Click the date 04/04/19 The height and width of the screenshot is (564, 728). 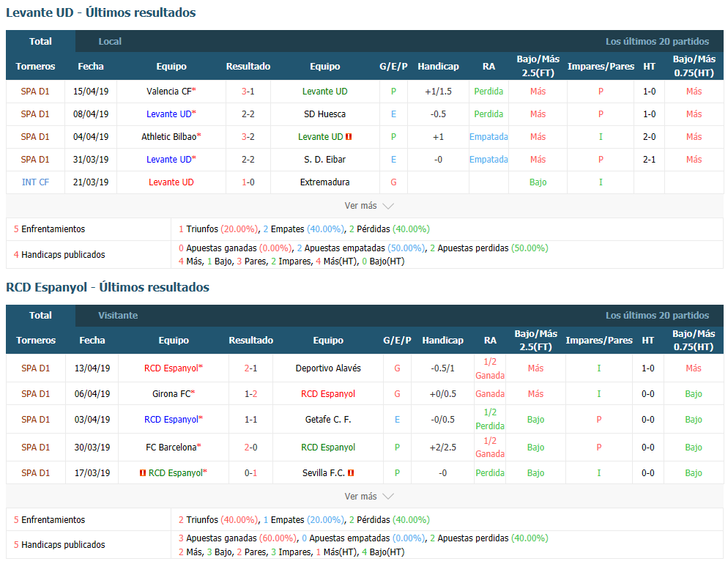[91, 137]
